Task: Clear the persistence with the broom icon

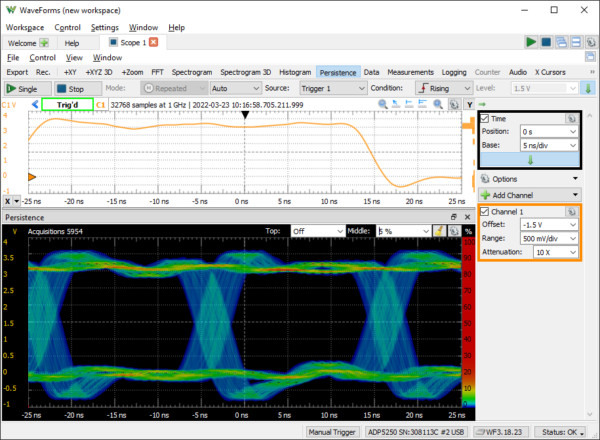Action: (x=438, y=230)
